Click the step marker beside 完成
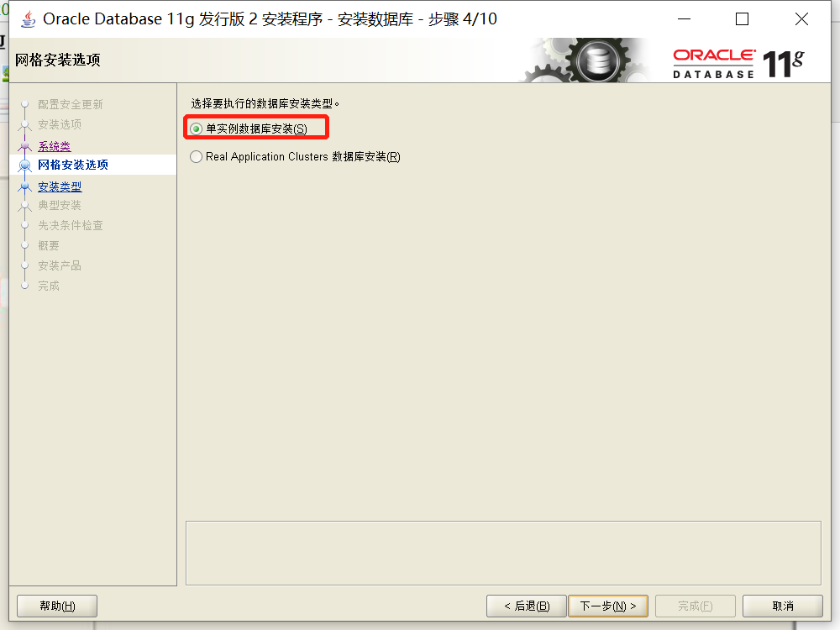Image resolution: width=840 pixels, height=630 pixels. (24, 286)
